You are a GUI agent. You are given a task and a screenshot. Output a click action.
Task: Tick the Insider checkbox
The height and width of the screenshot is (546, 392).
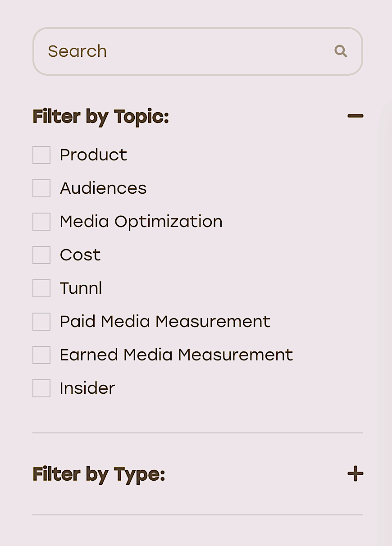[41, 388]
